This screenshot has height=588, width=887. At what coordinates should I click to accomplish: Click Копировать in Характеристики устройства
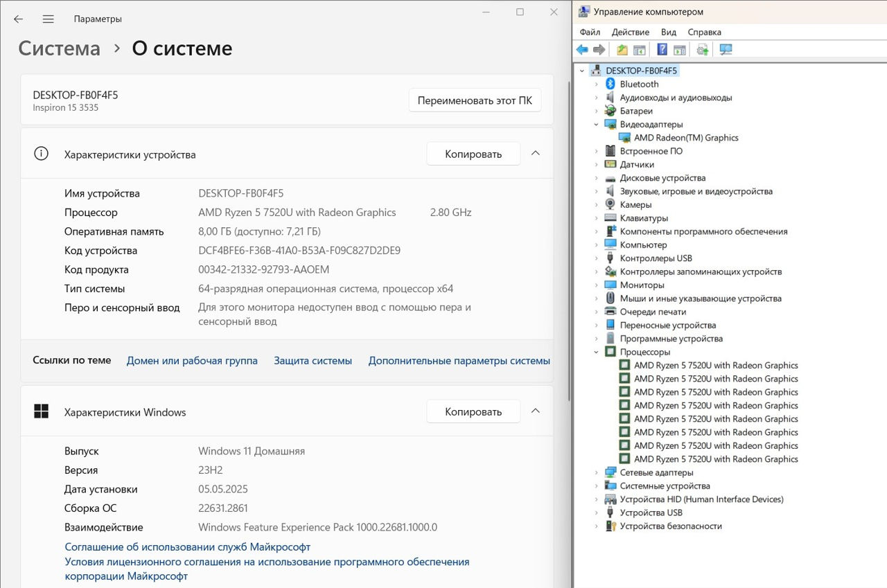tap(473, 154)
